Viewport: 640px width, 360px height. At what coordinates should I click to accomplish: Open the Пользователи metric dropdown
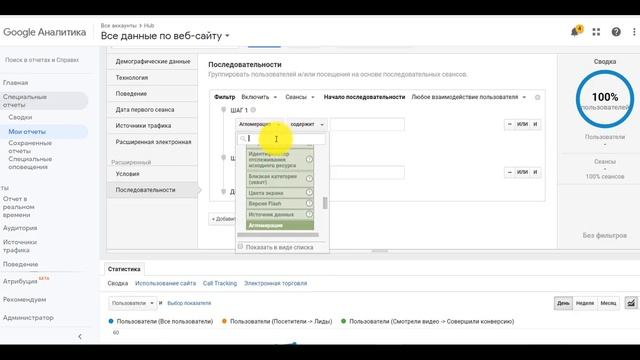(x=132, y=303)
